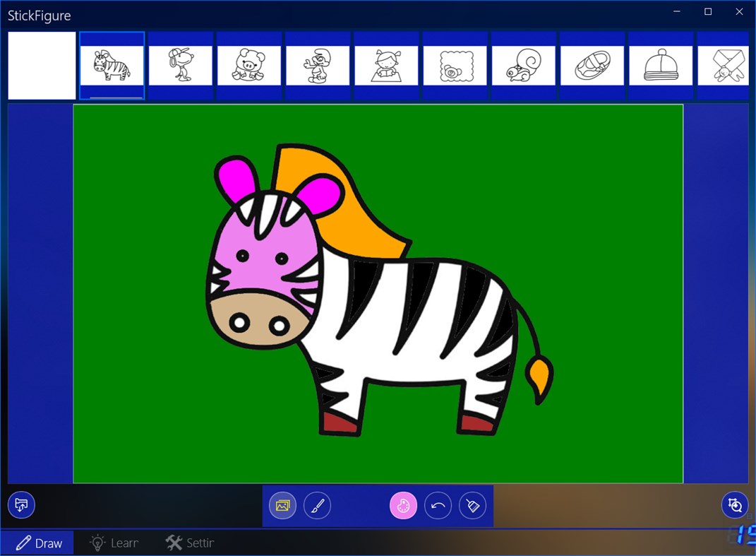The height and width of the screenshot is (556, 756).
Task: Choose the winter hat template
Action: 661,66
